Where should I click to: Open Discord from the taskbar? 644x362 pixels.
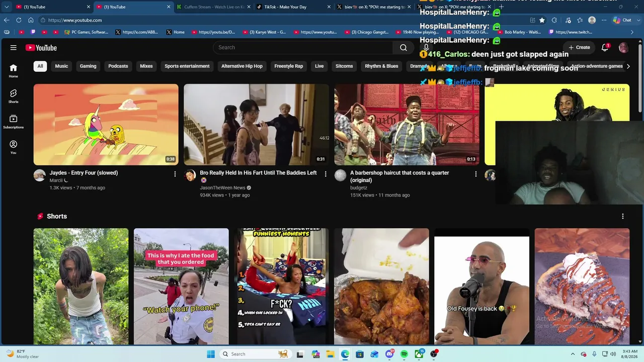(x=389, y=354)
